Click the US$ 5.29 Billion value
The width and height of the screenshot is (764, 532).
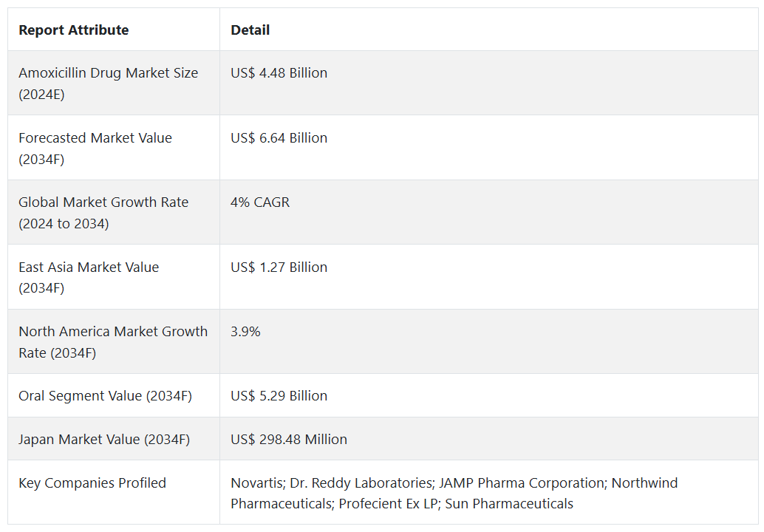coord(279,396)
